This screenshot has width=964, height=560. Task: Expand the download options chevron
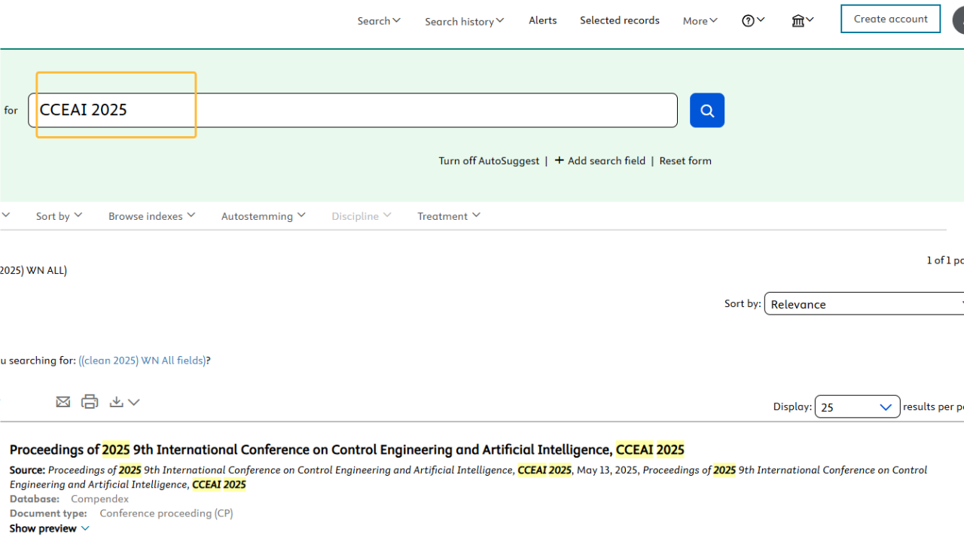[134, 402]
